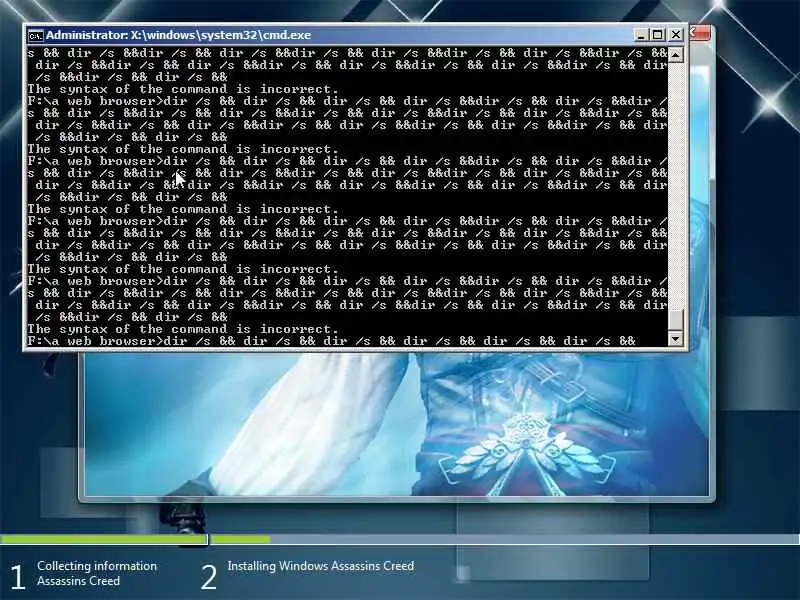800x600 pixels.
Task: Minimize the cmd.exe window
Action: tap(641, 35)
